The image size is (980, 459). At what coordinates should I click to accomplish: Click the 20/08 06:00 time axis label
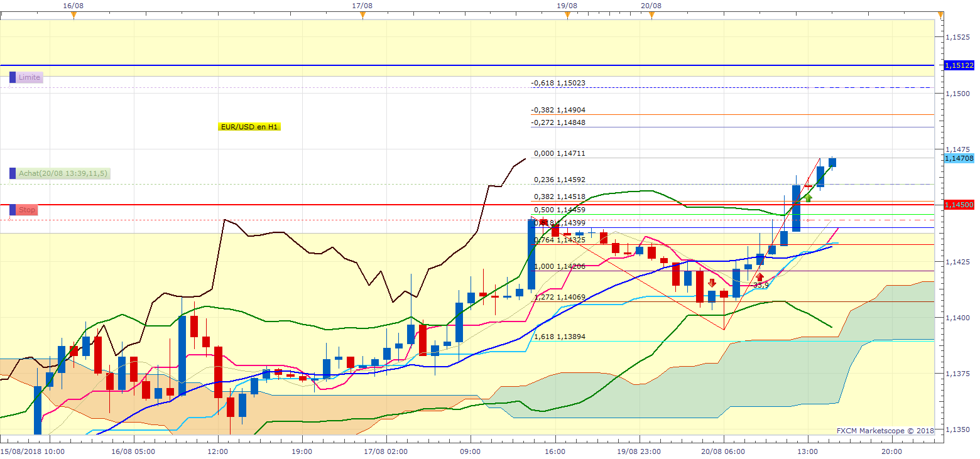tap(723, 451)
